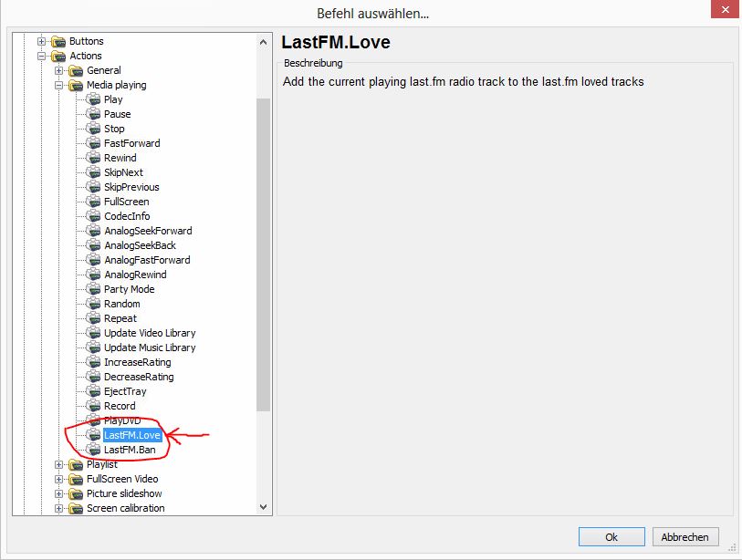
Task: Click the FullScreen action icon
Action: (94, 202)
